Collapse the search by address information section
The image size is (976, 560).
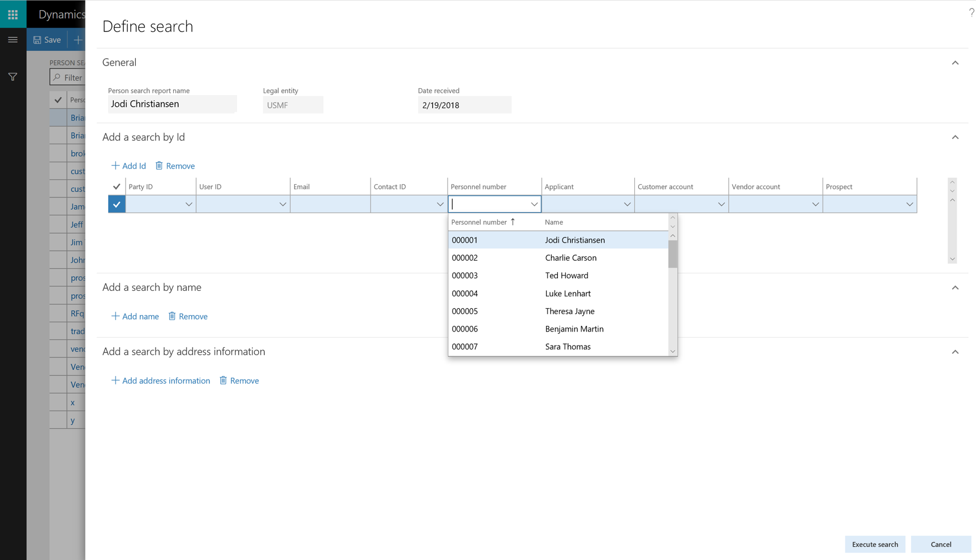(x=955, y=352)
